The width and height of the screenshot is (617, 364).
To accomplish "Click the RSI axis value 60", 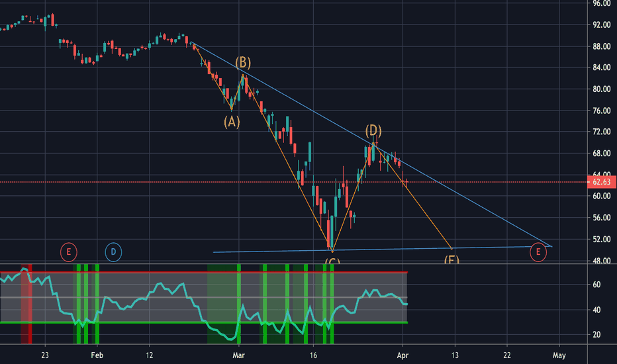I will click(x=596, y=285).
